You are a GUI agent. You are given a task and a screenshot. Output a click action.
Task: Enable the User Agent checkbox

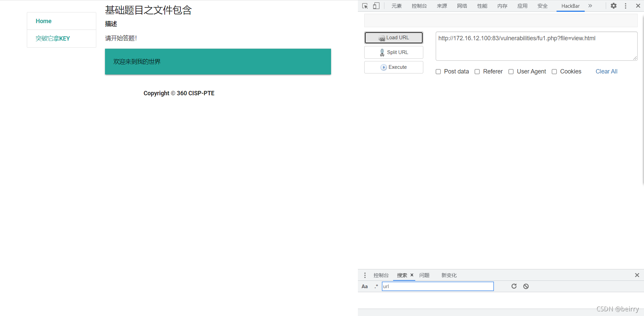pos(511,71)
